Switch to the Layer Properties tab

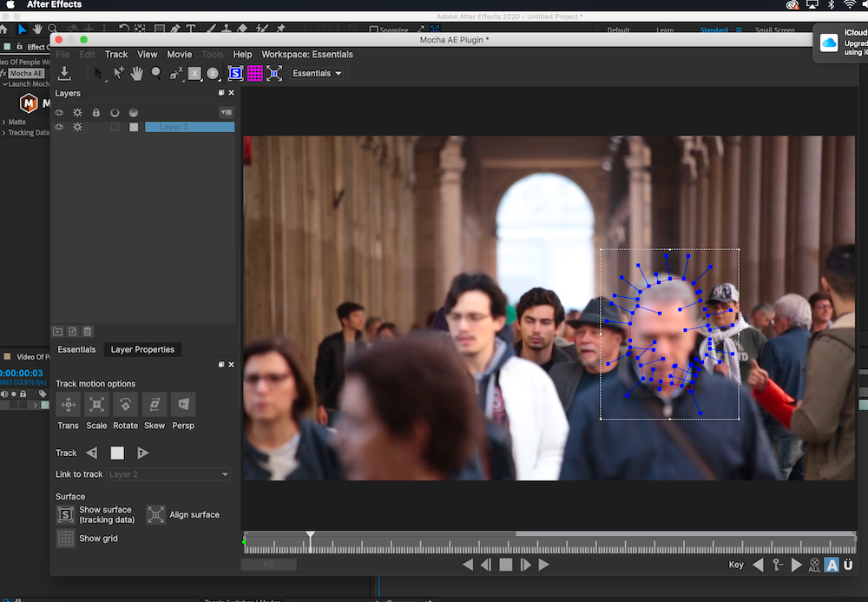point(142,349)
